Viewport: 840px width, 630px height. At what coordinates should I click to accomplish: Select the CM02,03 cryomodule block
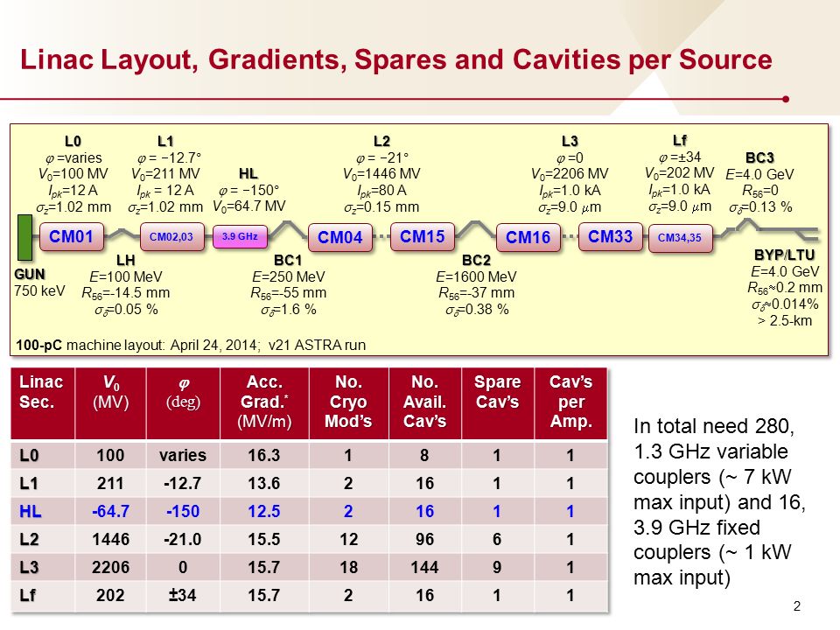coord(172,237)
